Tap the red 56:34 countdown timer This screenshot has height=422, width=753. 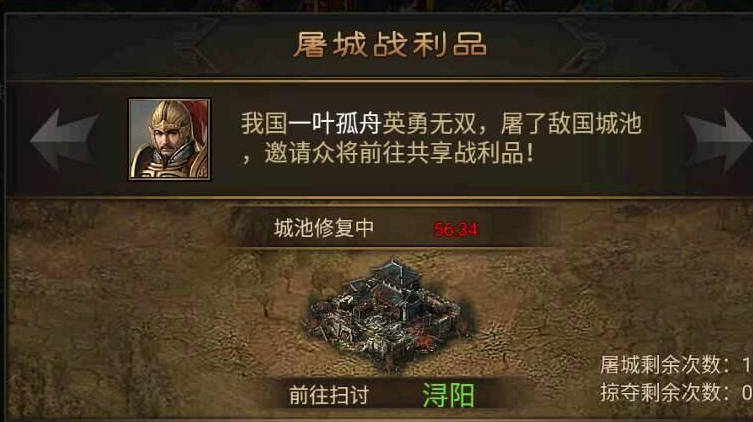click(455, 229)
